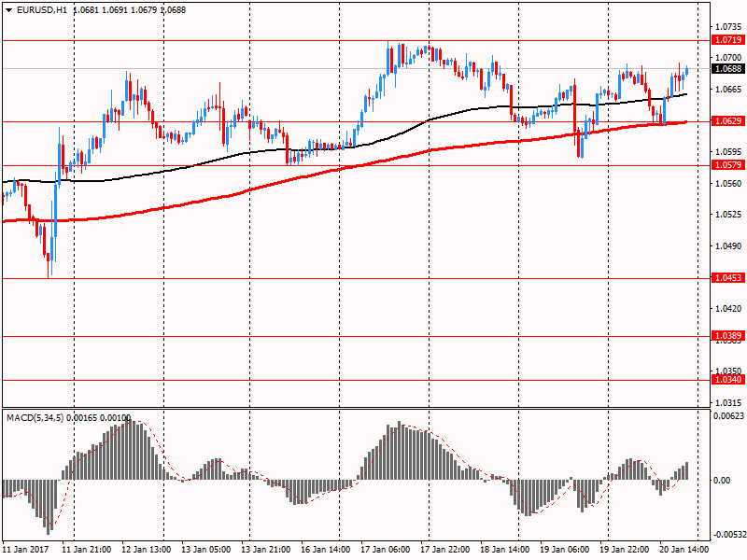Image resolution: width=747 pixels, height=560 pixels.
Task: Click the red 1.0389 level label
Action: 728,335
